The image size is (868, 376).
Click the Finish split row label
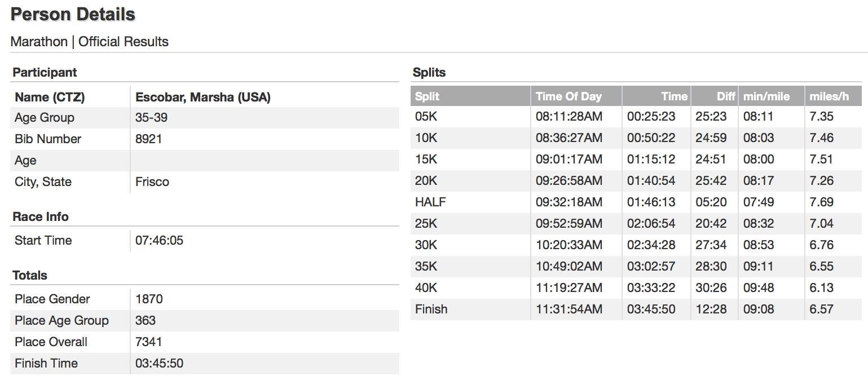pyautogui.click(x=431, y=309)
